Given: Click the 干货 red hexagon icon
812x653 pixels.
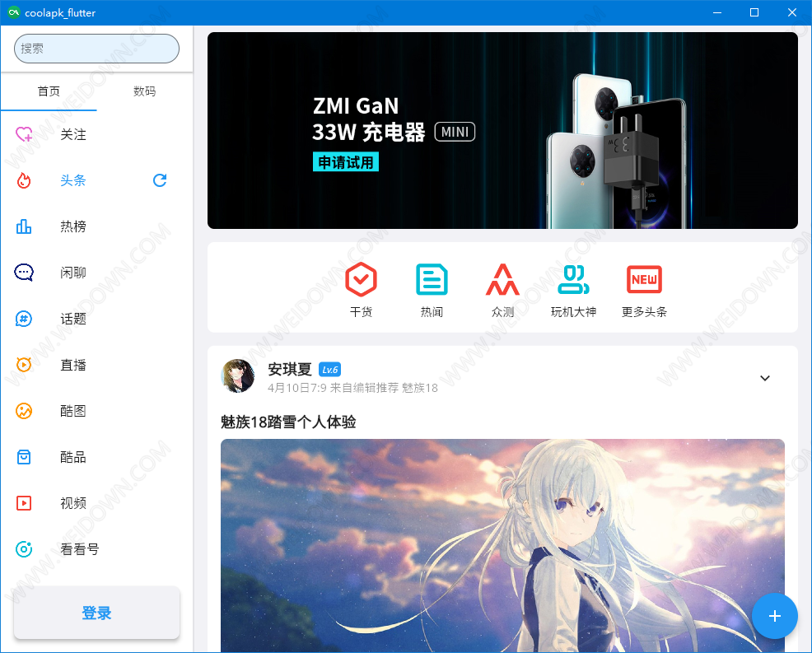Looking at the screenshot, I should 361,280.
